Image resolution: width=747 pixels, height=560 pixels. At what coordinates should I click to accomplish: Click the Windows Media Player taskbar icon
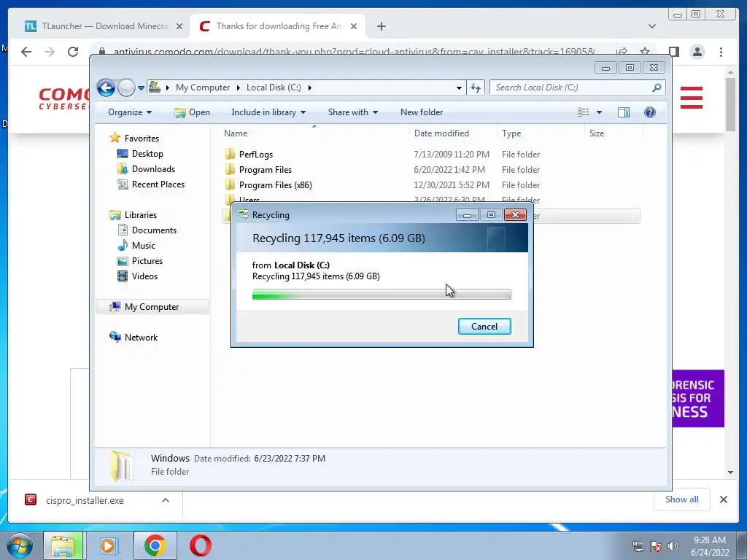pyautogui.click(x=108, y=545)
